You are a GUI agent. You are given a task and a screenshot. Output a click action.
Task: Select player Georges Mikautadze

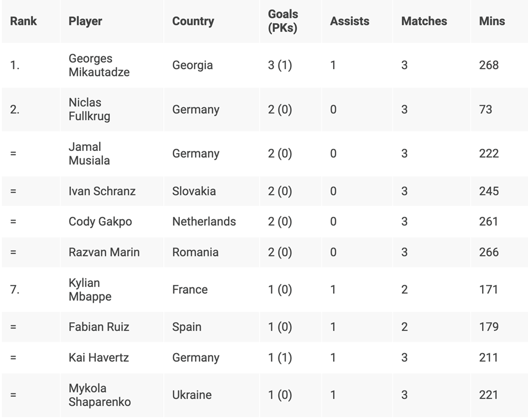(x=99, y=65)
